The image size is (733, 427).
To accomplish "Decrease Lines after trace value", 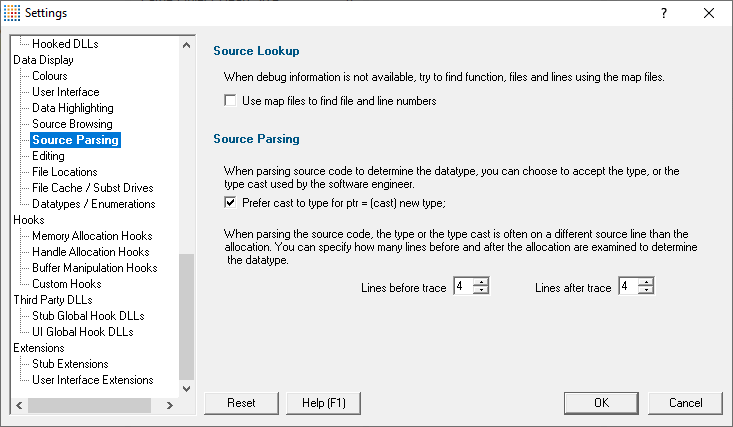I will 647,290.
